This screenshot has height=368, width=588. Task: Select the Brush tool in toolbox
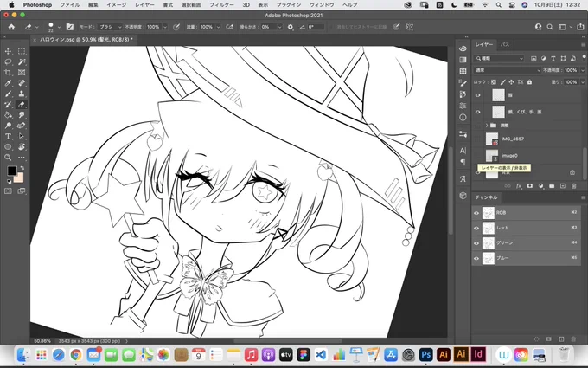click(x=8, y=94)
